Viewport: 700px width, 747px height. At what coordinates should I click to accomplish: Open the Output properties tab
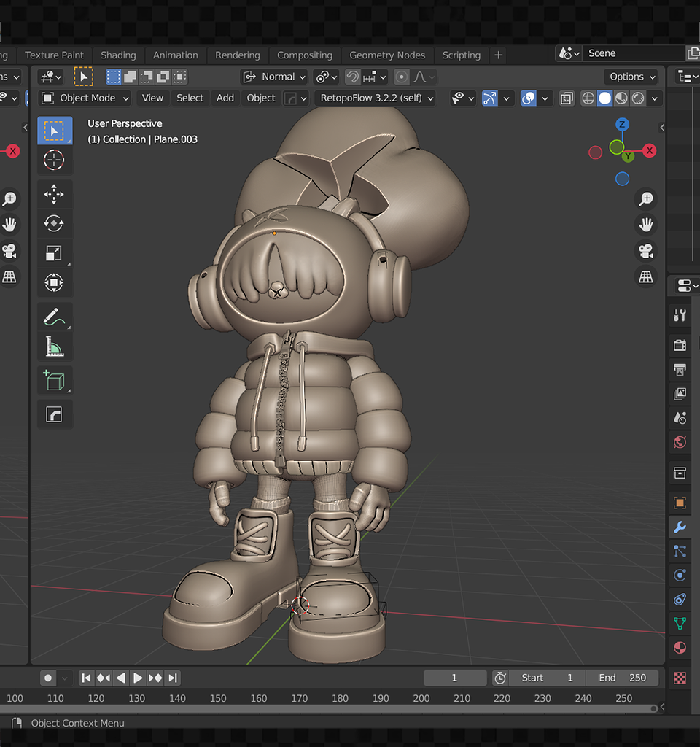tap(680, 369)
